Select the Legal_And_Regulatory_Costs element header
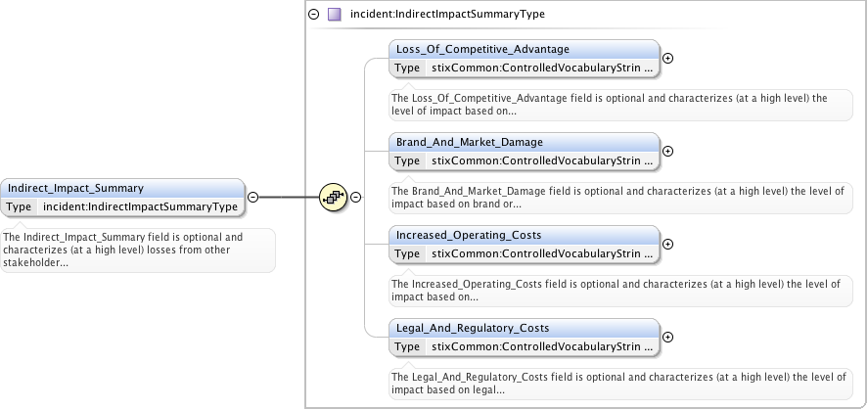 point(524,328)
